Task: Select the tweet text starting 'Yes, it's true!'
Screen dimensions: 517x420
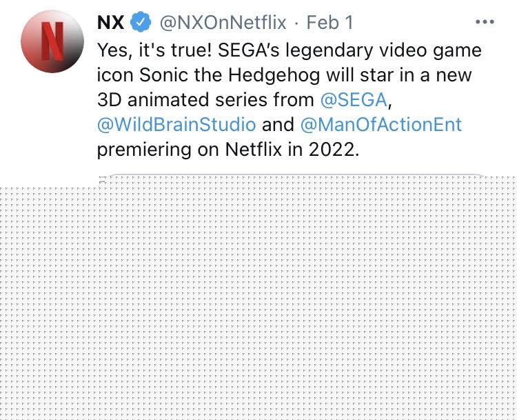Action: tap(290, 99)
